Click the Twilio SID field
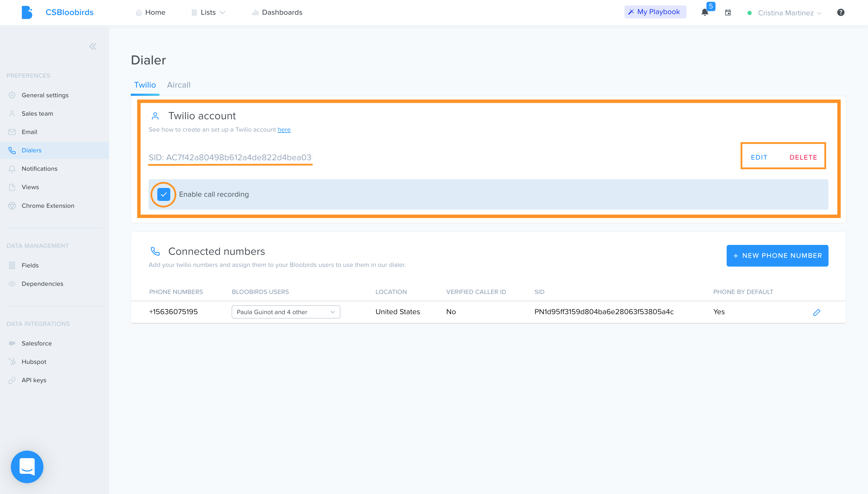Viewport: 868px width, 494px height. [230, 158]
